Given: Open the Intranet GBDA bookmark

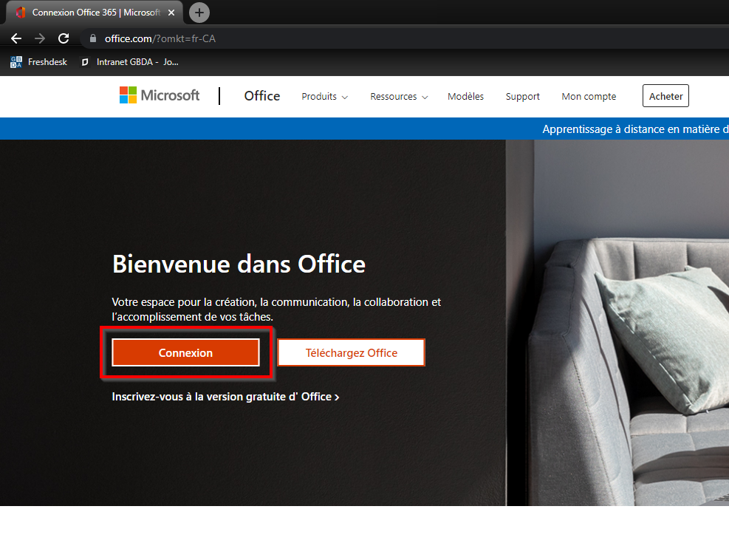Looking at the screenshot, I should click(x=130, y=62).
